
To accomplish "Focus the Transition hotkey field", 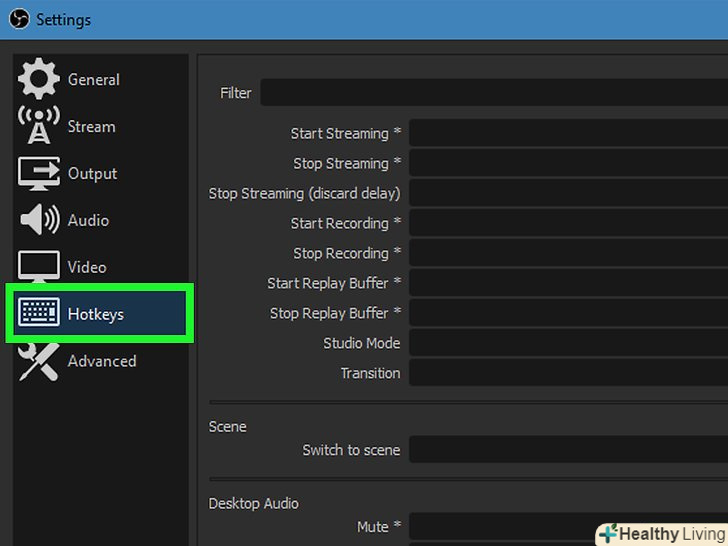I will click(568, 373).
